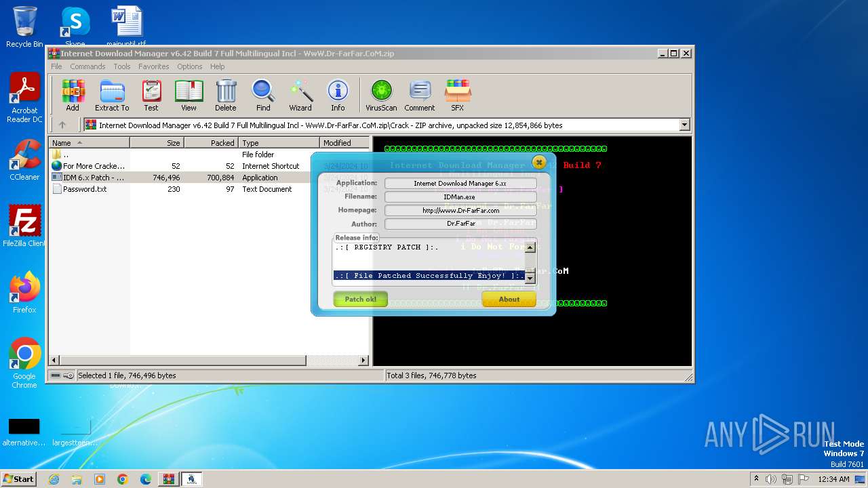Image resolution: width=868 pixels, height=488 pixels.
Task: Open the File menu
Action: click(x=56, y=66)
